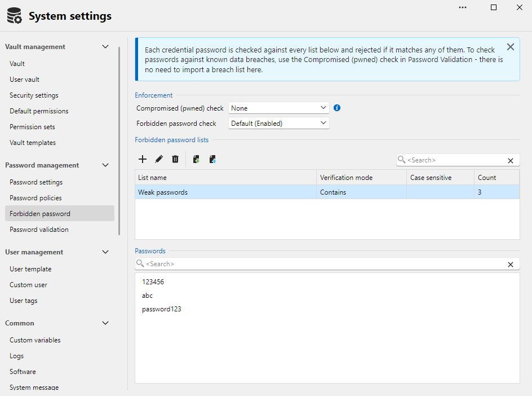This screenshot has height=396, width=532.
Task: Sort by Count column header
Action: [x=496, y=177]
